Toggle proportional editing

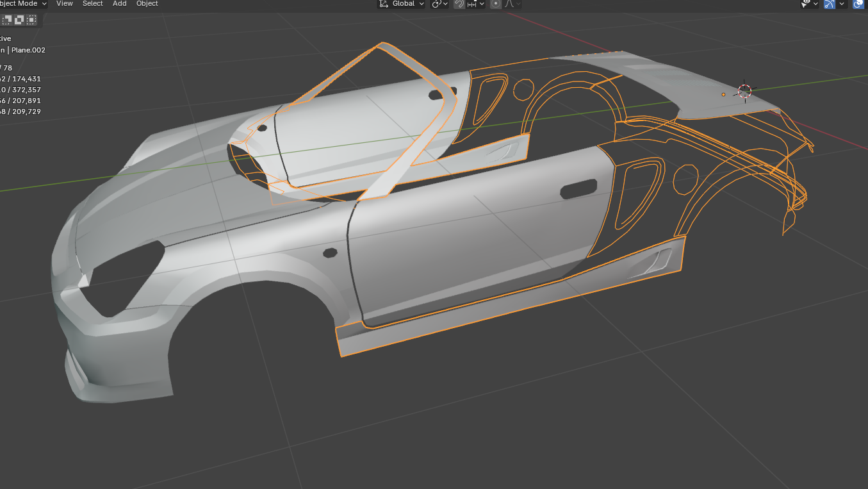(496, 4)
